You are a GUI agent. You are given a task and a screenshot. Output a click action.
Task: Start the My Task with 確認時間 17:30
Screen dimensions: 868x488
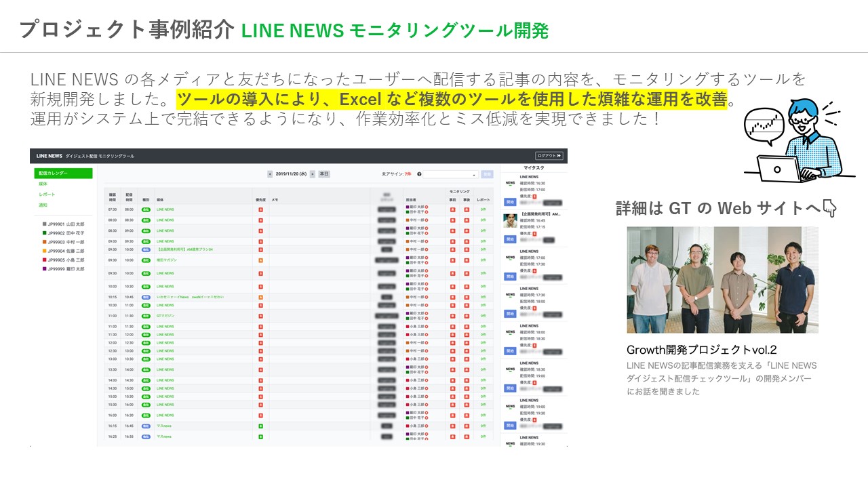pos(510,314)
